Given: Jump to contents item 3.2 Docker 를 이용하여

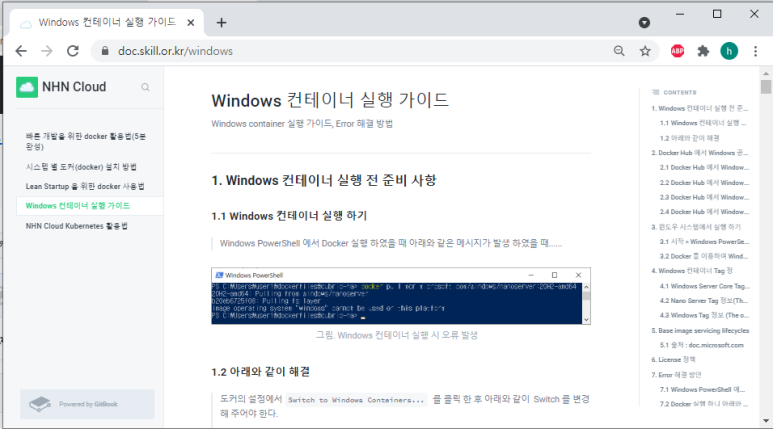Looking at the screenshot, I should (x=703, y=256).
